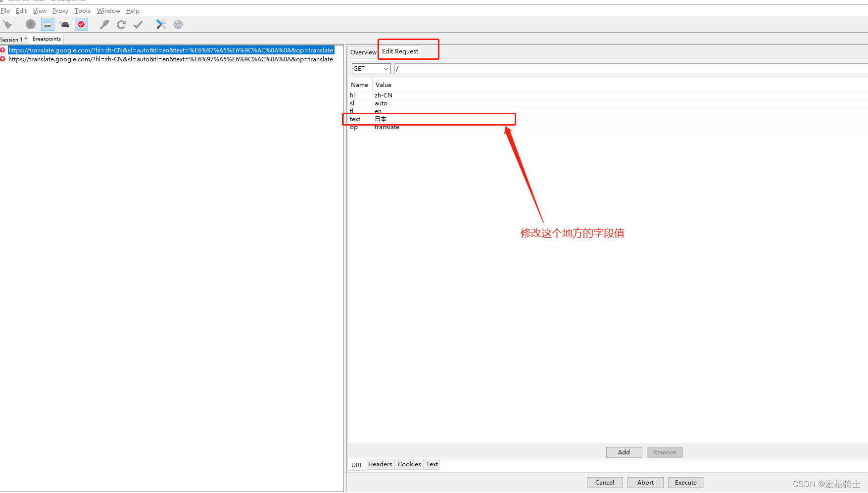Open settings gear icon in toolbar
The image size is (868, 493).
pos(178,24)
